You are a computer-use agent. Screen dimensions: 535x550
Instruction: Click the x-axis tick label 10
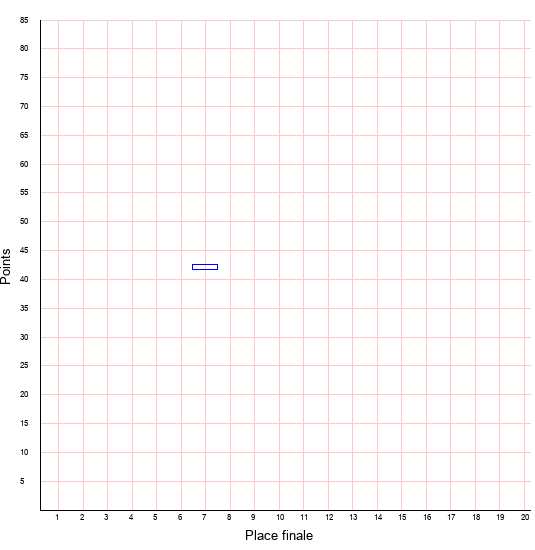(280, 517)
